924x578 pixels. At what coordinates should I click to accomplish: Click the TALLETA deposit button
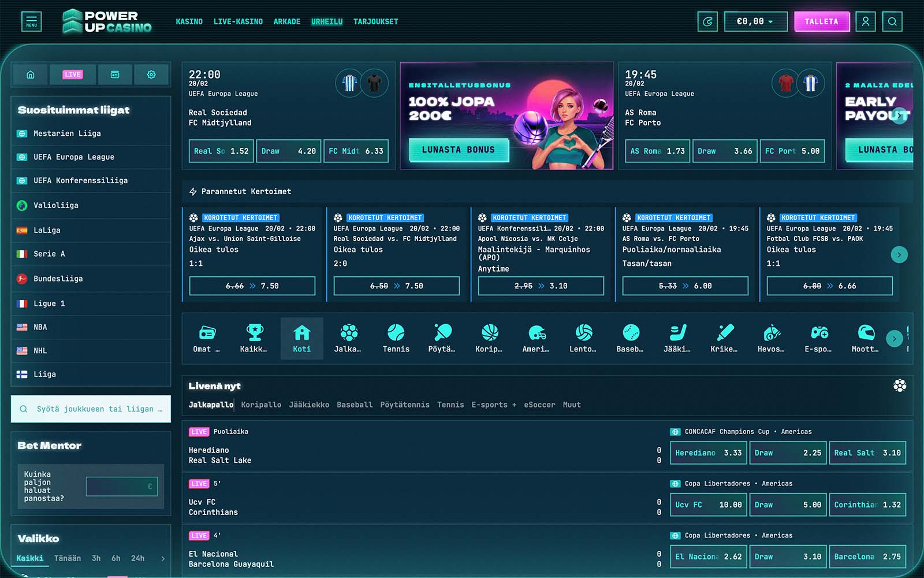coord(821,22)
